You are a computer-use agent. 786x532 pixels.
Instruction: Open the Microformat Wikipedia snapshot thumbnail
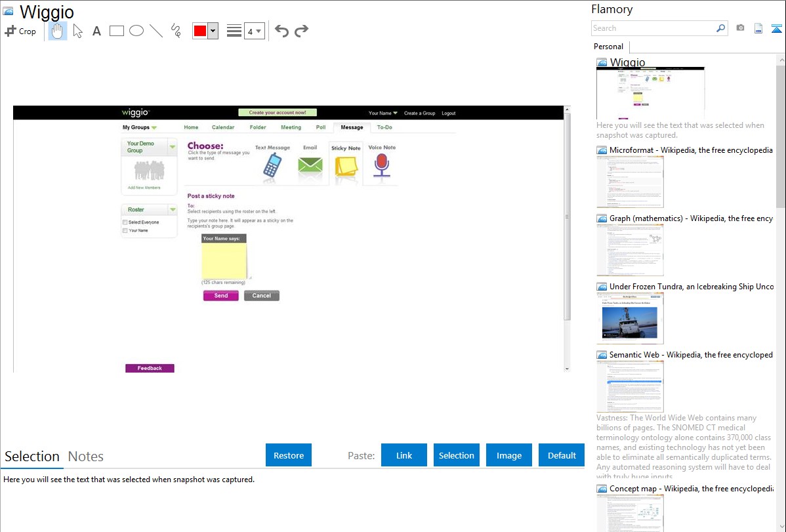(x=630, y=182)
